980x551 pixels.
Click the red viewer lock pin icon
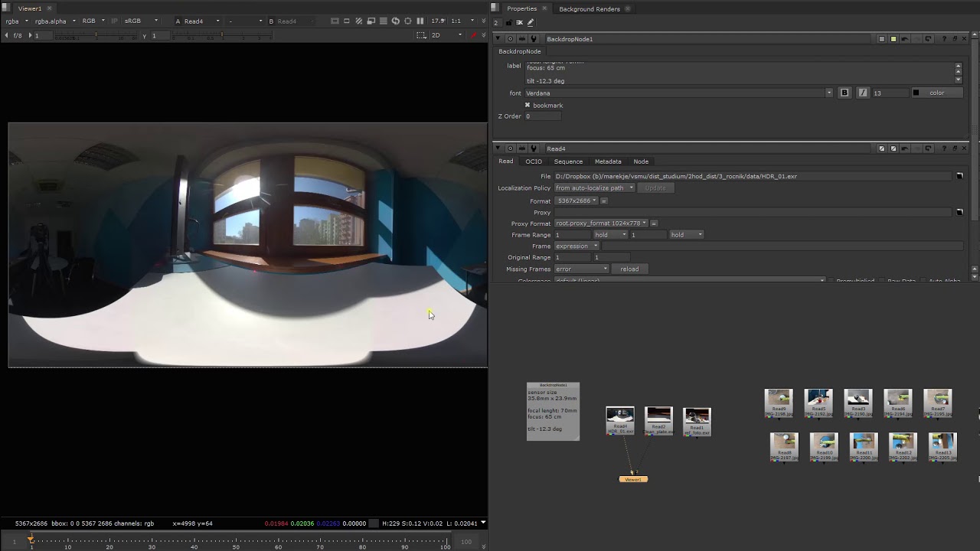(x=473, y=35)
